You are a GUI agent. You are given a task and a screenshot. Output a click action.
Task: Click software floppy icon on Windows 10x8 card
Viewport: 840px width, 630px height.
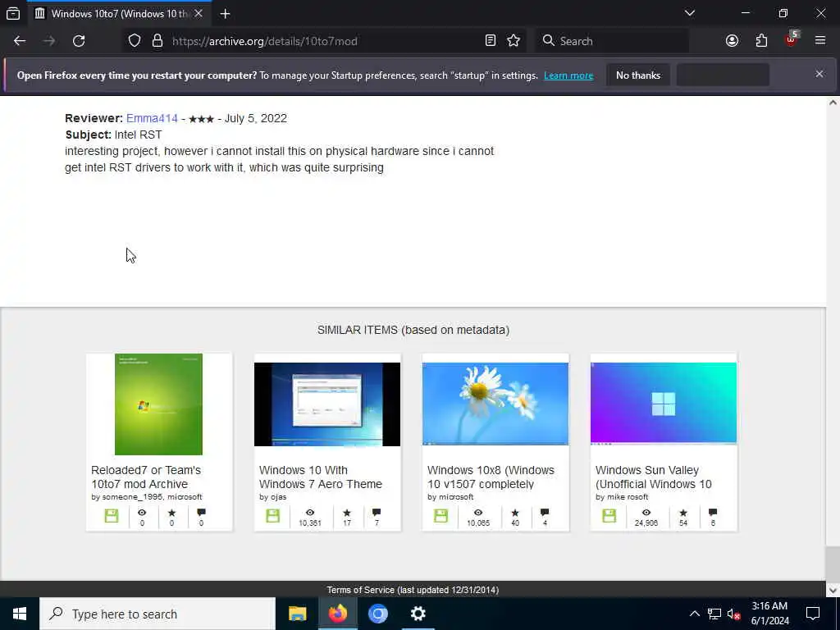point(441,516)
